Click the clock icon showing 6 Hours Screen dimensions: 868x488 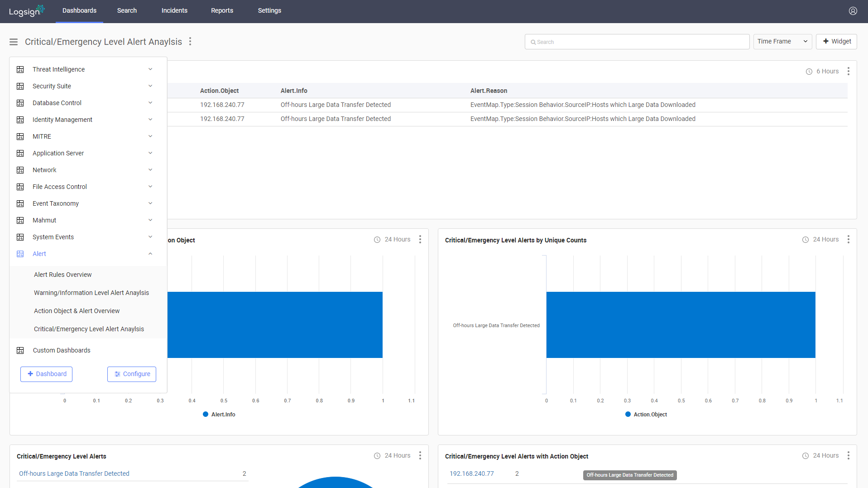click(x=809, y=71)
